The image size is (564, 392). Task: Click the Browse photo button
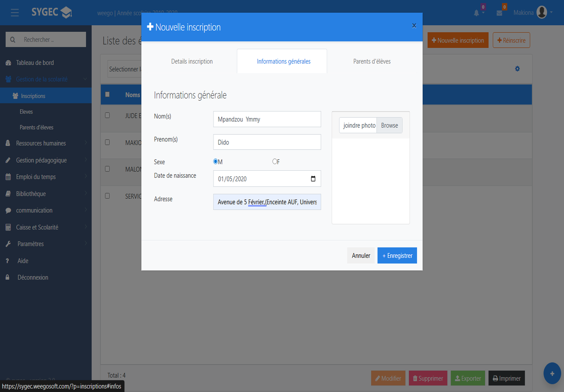[390, 126]
